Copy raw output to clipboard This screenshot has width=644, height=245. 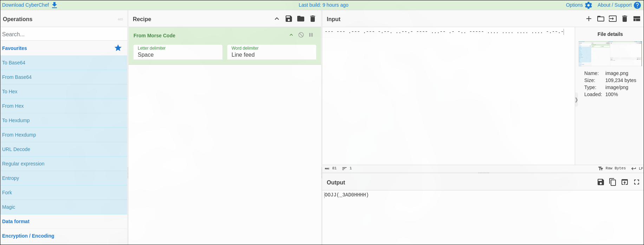(x=613, y=182)
